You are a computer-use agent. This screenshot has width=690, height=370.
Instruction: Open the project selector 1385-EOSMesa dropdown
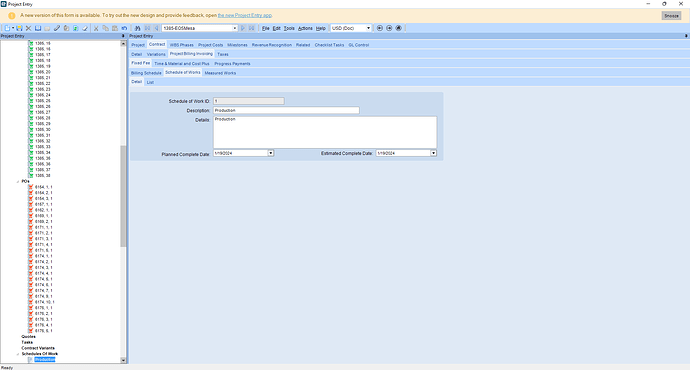(235, 28)
